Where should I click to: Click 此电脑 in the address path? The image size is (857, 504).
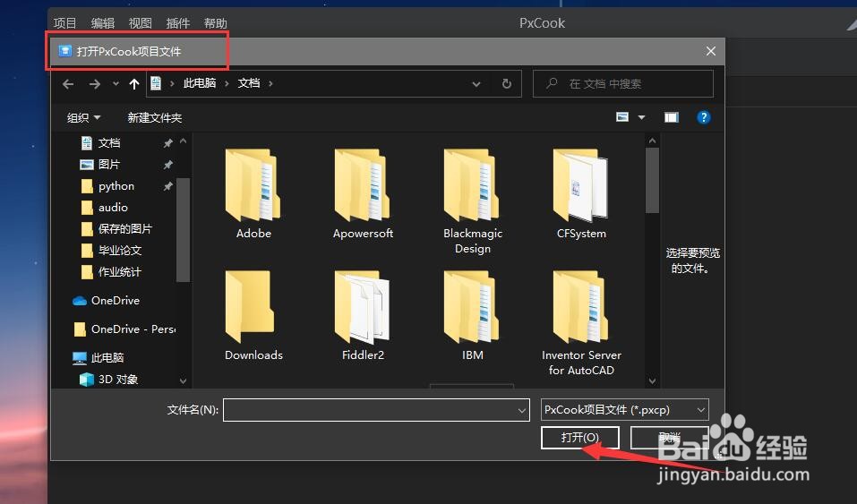[x=200, y=83]
